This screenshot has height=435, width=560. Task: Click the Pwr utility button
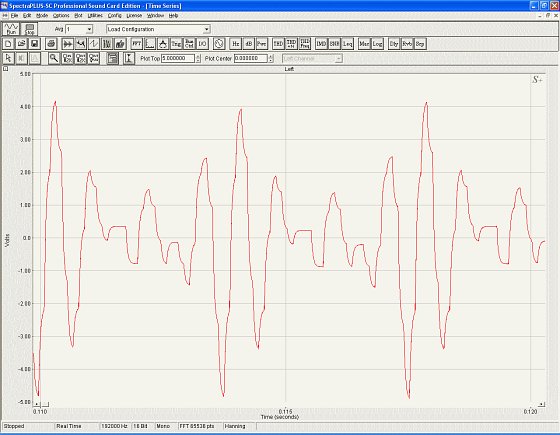click(x=262, y=44)
